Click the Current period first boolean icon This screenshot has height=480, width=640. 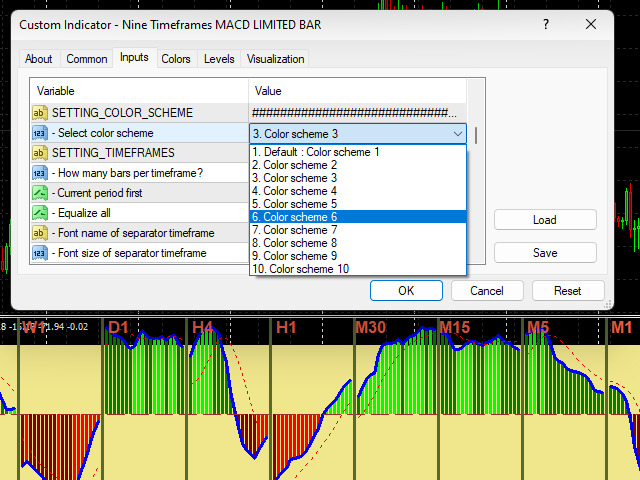(40, 193)
